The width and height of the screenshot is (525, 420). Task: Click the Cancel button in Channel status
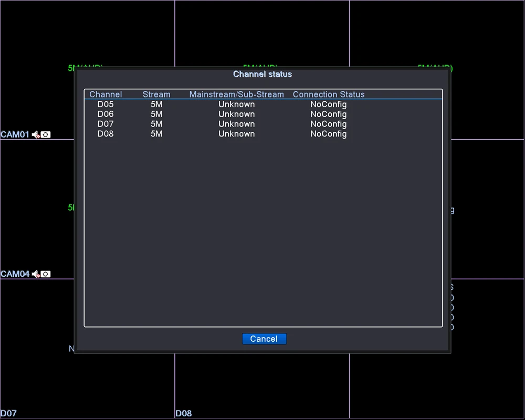264,339
